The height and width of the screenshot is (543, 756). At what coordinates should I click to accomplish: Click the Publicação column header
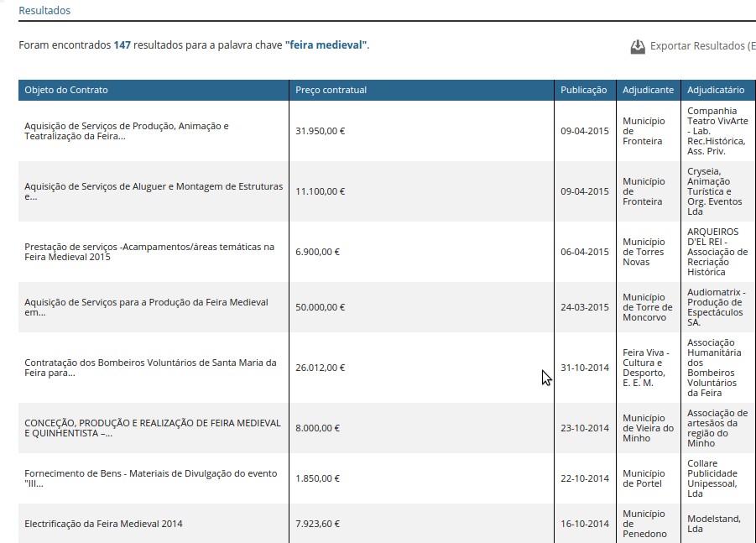tap(583, 90)
